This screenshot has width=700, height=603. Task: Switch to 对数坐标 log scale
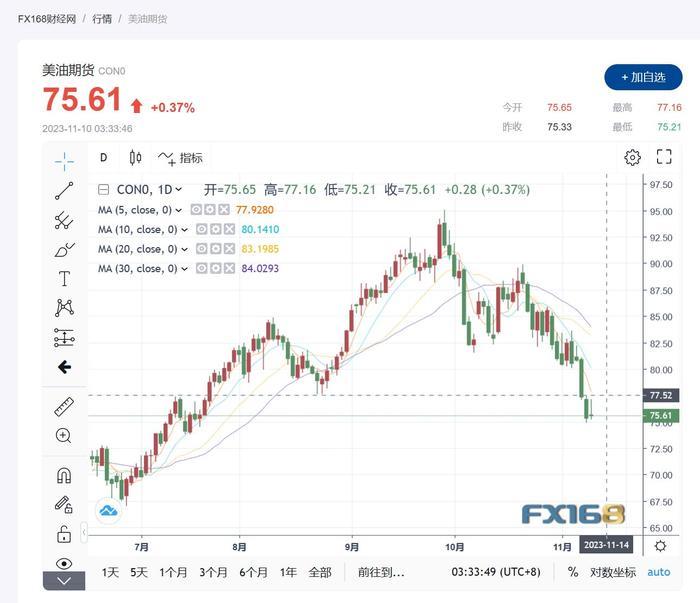612,573
